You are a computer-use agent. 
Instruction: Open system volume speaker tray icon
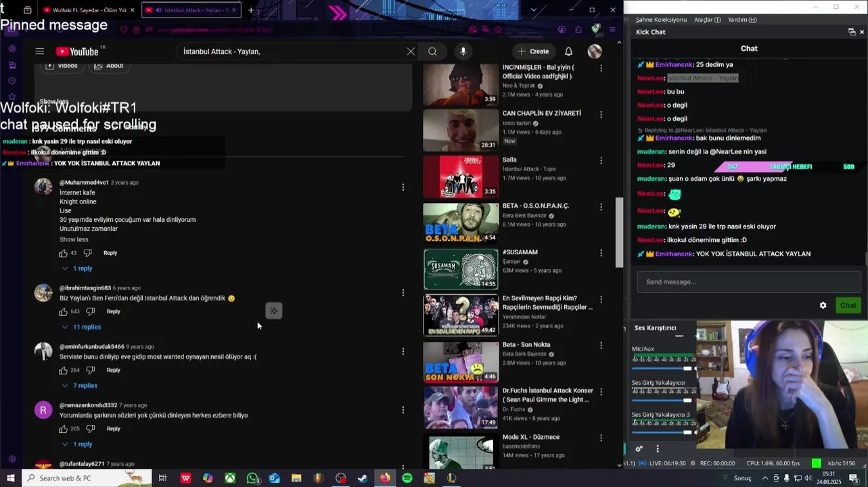(x=807, y=478)
